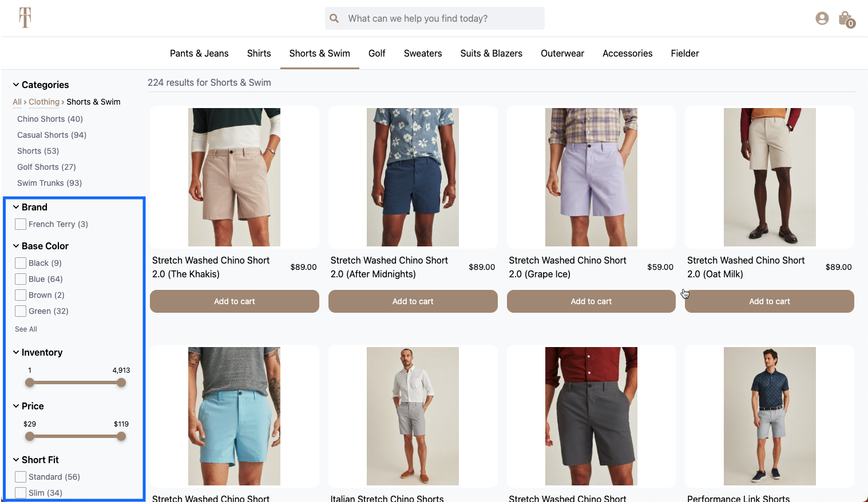868x502 pixels.
Task: Open the Accessories menu
Action: [628, 53]
